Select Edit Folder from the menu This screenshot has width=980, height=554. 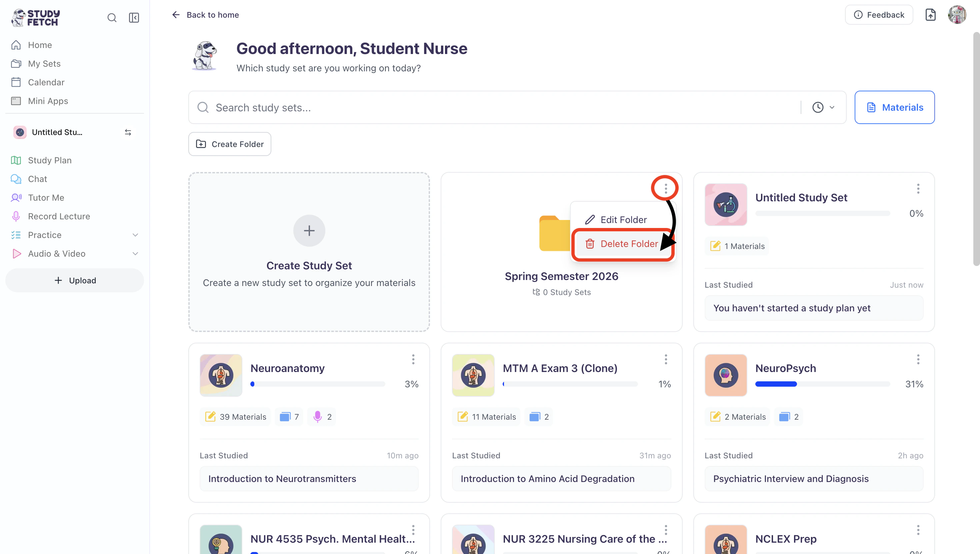pos(623,220)
